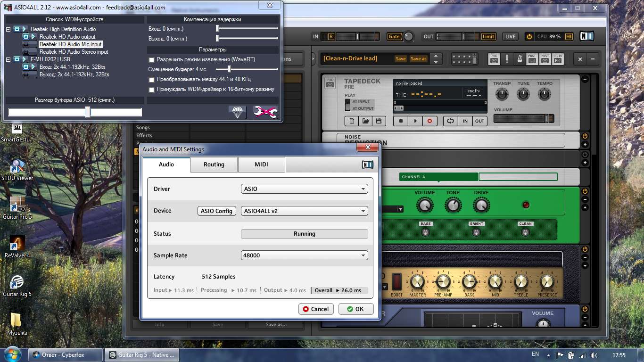
Task: Click the ASIO buffer size slider handle
Action: pyautogui.click(x=88, y=112)
